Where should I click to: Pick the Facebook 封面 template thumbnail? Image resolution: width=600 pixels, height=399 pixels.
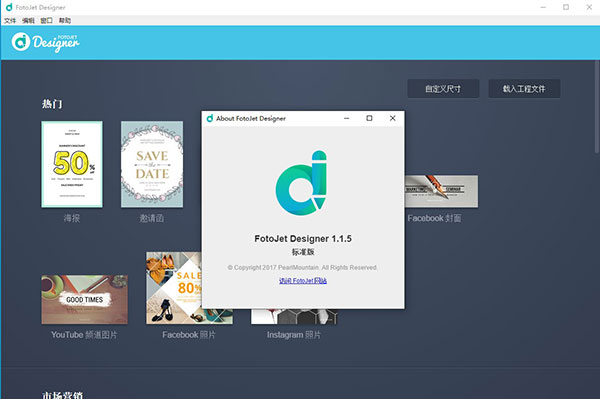pyautogui.click(x=441, y=191)
